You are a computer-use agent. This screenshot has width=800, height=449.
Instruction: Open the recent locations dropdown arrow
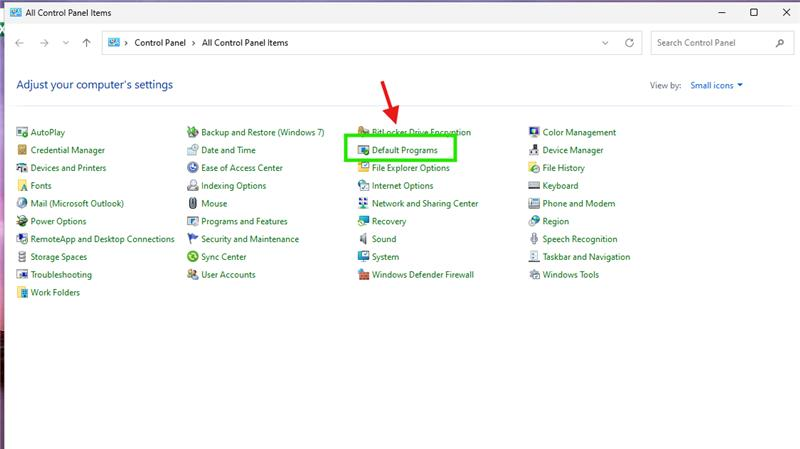65,43
